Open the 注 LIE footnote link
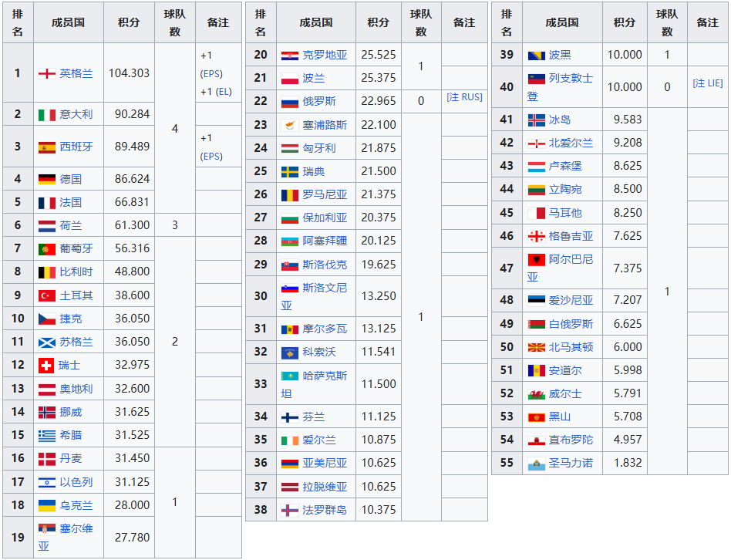The height and width of the screenshot is (560, 731). [x=707, y=83]
